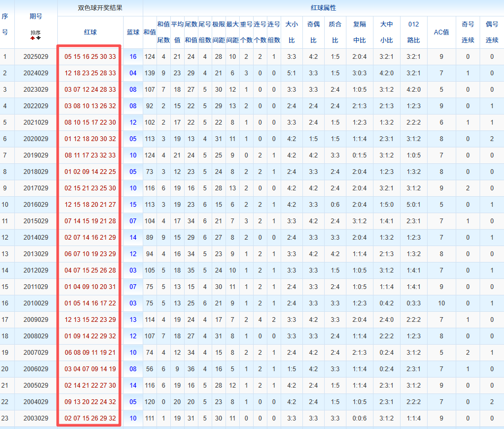Select issue number 2025029
Screen dimensions: 504x429
[36, 57]
